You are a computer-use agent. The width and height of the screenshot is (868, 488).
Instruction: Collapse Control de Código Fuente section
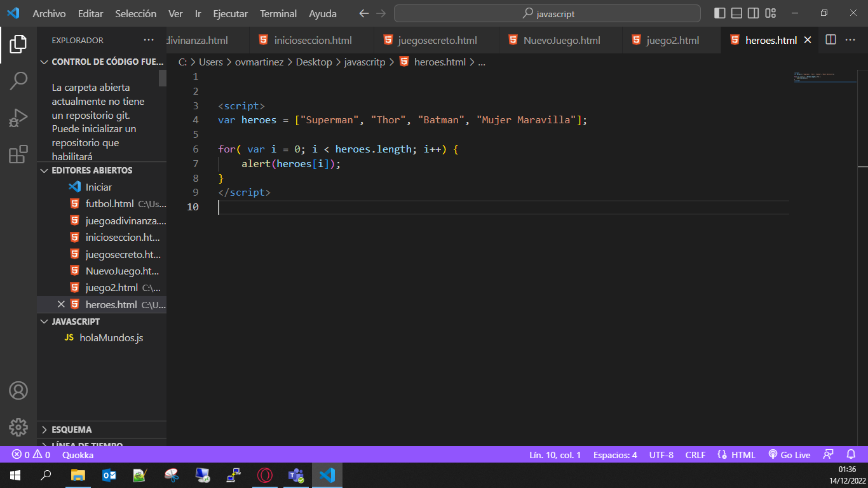click(x=102, y=62)
